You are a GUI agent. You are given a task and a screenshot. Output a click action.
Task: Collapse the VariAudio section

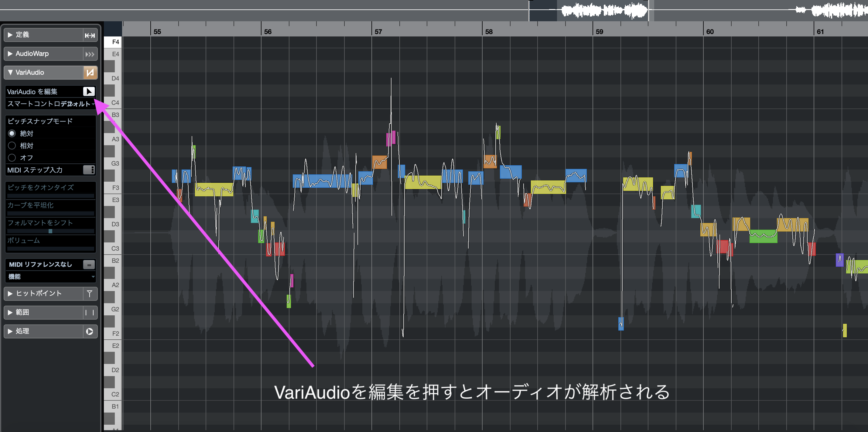[x=10, y=72]
